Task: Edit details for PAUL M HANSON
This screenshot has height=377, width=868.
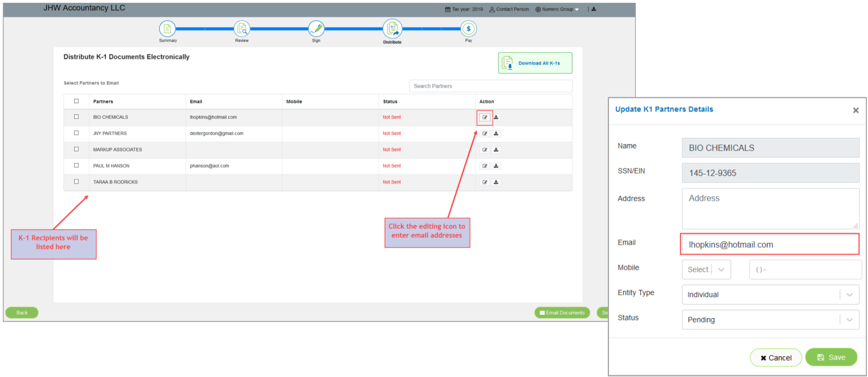Action: click(485, 166)
